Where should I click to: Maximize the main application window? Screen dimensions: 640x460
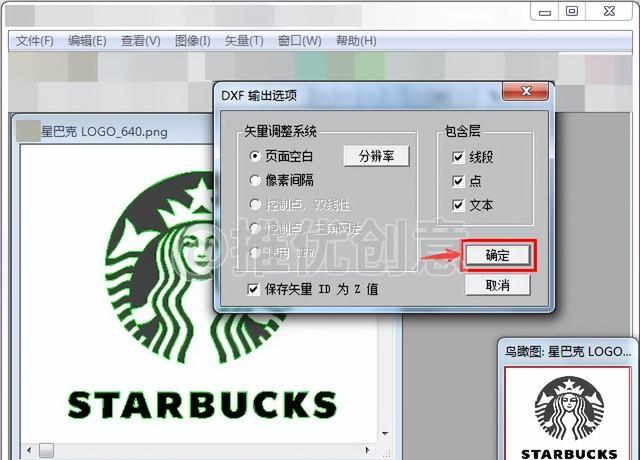[572, 11]
